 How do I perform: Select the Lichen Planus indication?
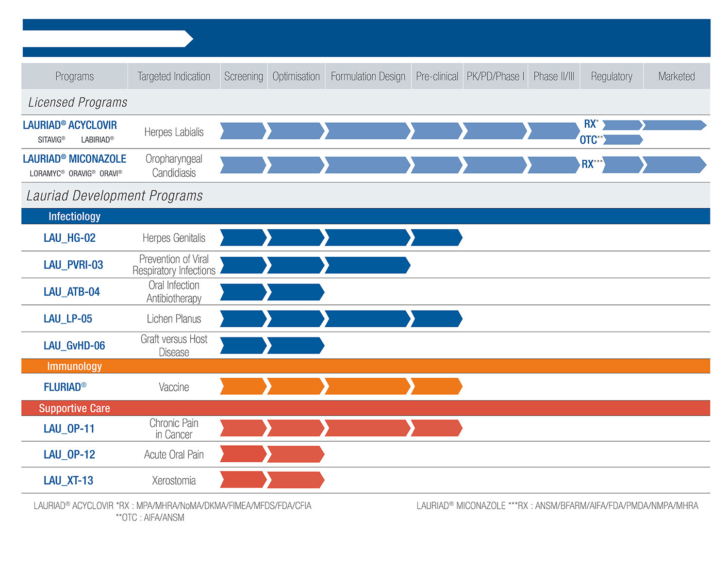click(174, 319)
